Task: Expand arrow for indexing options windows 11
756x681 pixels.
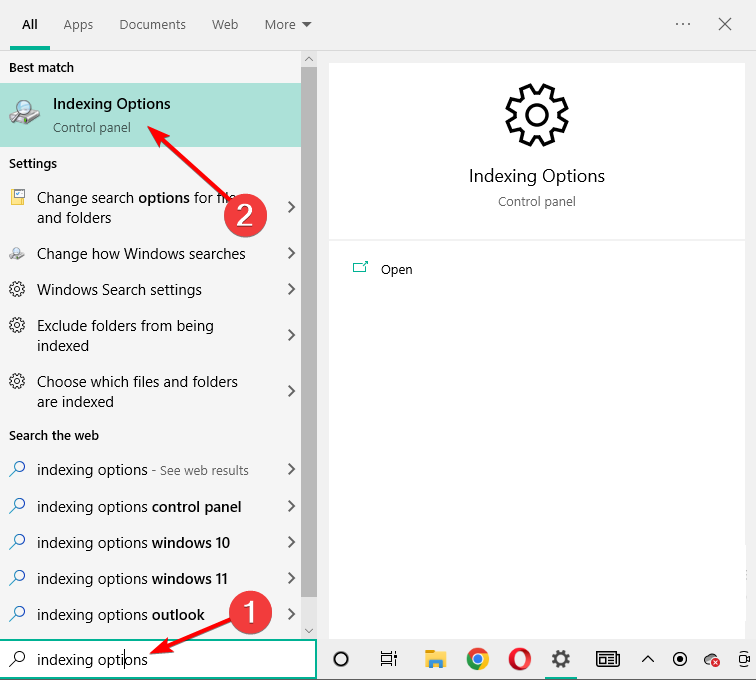Action: [x=291, y=578]
